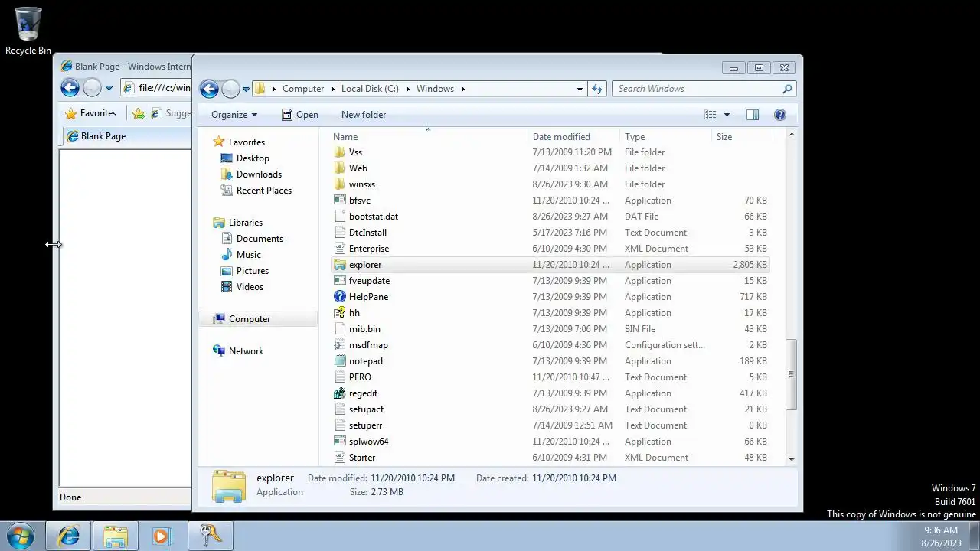Click the msdfmap configuration file icon

(x=340, y=345)
